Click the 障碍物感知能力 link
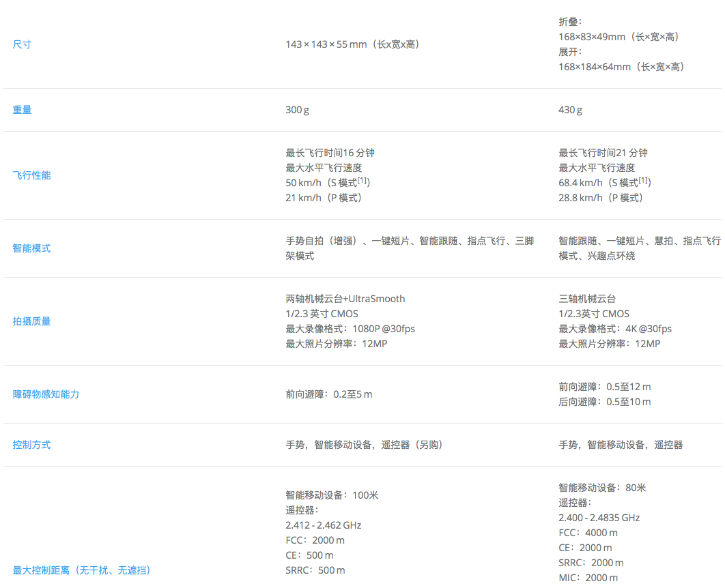Screen dimensions: 725x588 point(46,394)
